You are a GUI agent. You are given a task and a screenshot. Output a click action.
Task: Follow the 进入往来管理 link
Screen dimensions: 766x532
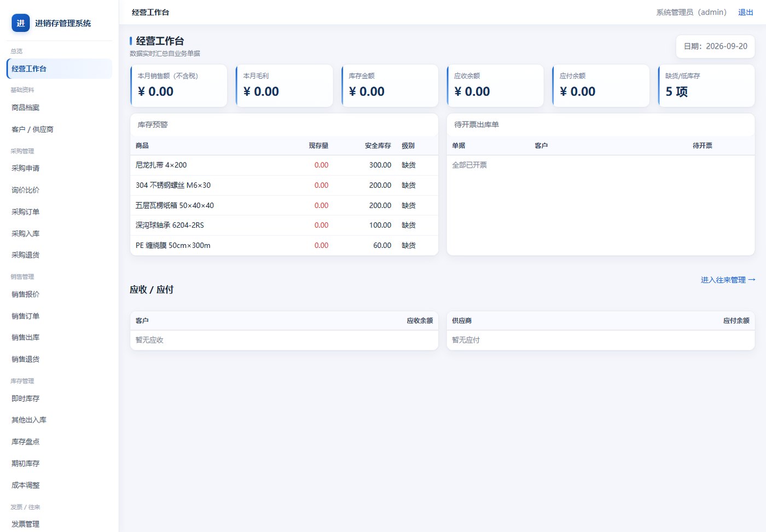728,280
